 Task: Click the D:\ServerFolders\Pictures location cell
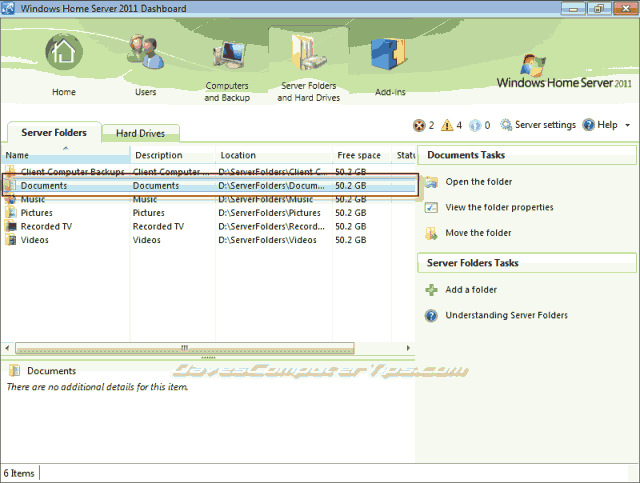269,213
